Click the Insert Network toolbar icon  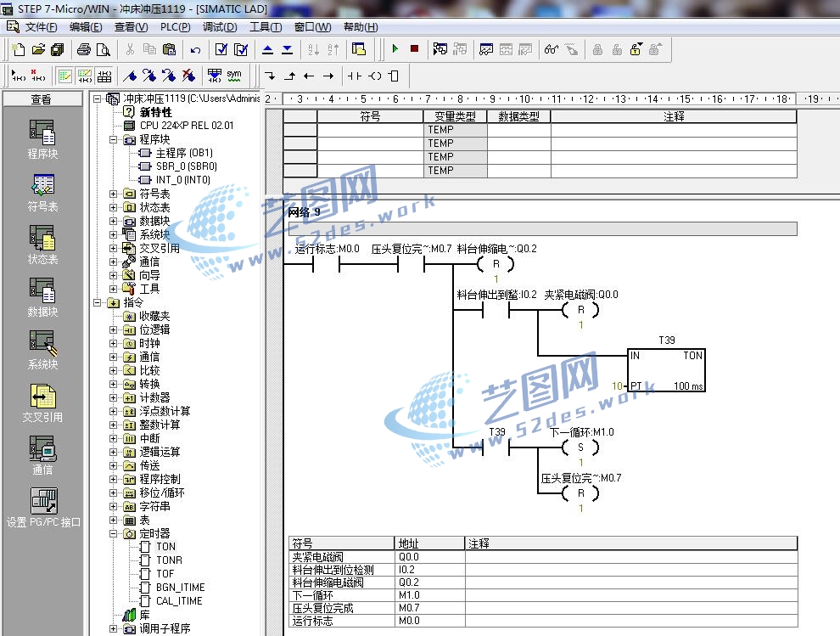[x=18, y=76]
